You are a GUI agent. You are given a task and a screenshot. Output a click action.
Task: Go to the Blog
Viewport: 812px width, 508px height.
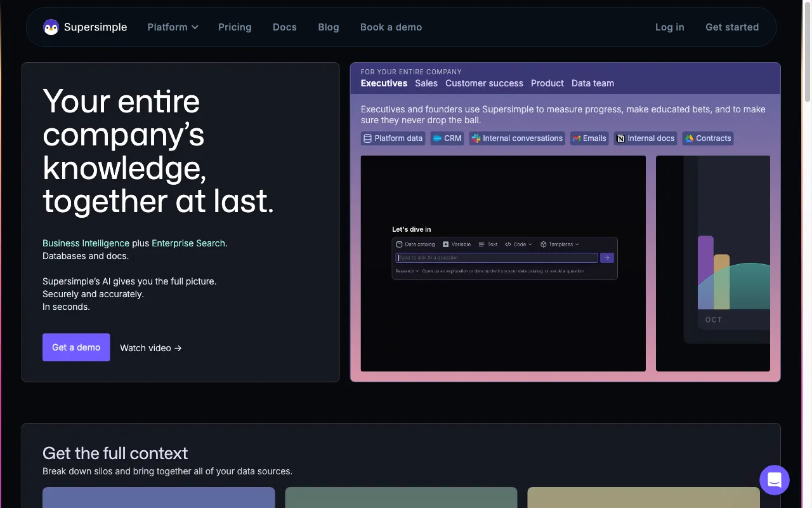point(329,27)
